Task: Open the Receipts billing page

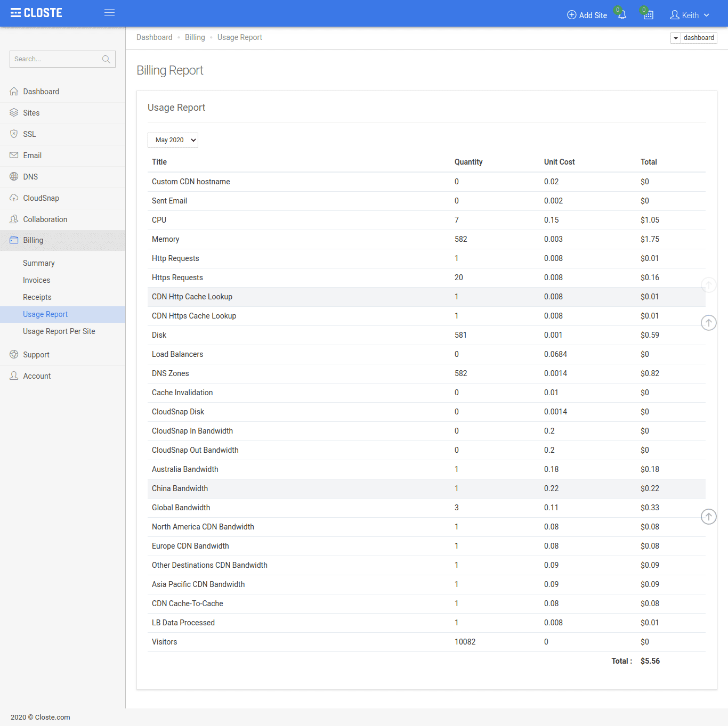Action: click(37, 297)
